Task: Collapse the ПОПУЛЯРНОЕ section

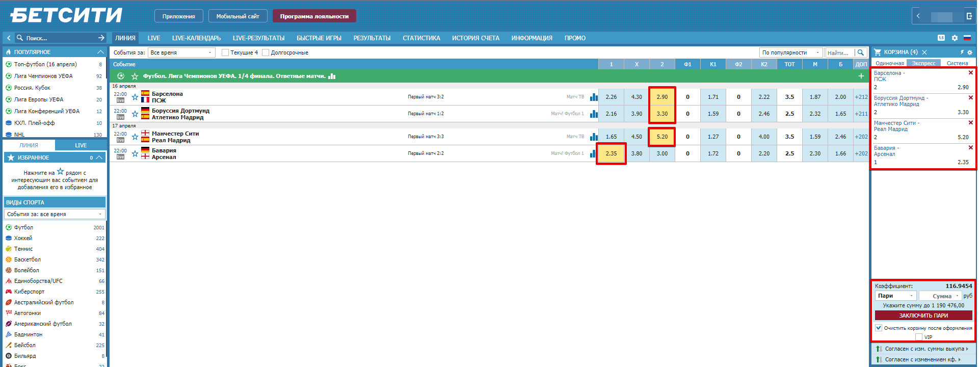Action: (x=100, y=52)
